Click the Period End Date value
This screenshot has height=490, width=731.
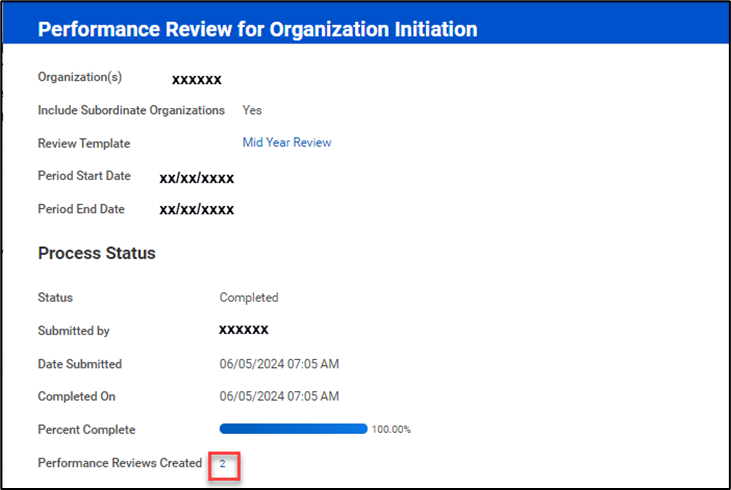(x=196, y=210)
